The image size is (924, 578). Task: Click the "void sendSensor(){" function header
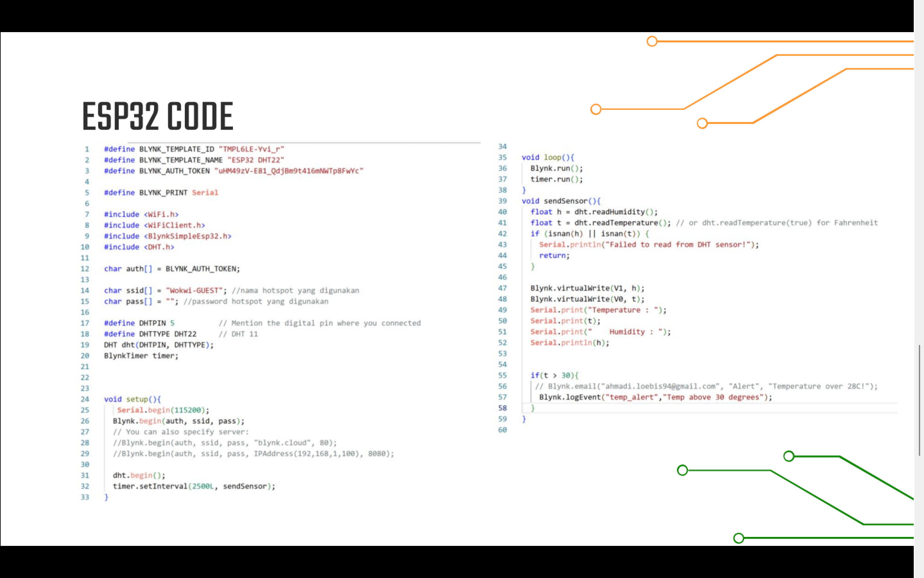[561, 201]
